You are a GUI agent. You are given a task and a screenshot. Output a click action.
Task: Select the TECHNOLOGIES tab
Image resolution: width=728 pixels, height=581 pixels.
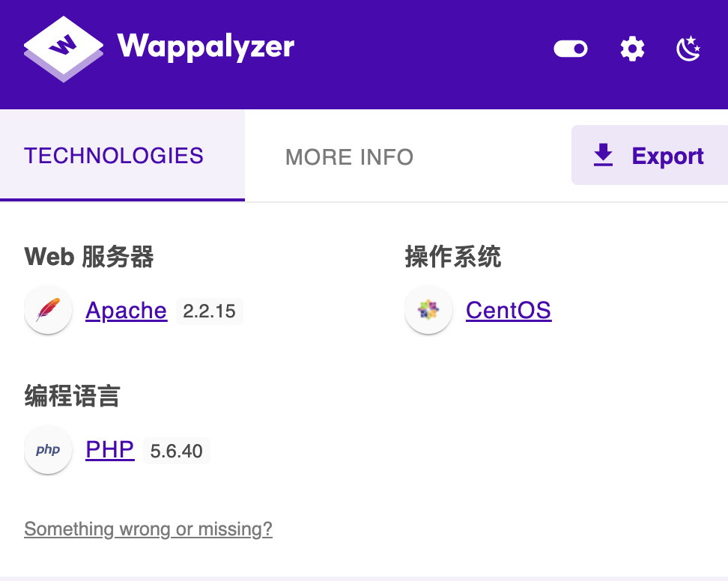pos(123,156)
